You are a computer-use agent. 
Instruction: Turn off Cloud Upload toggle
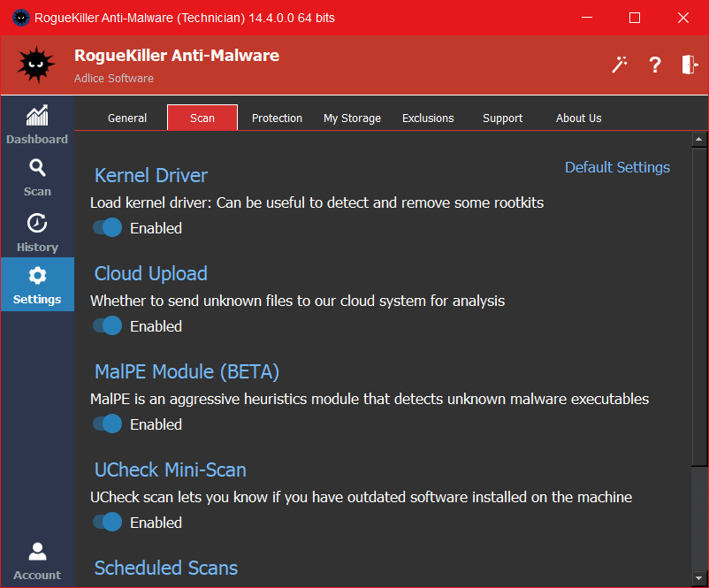(107, 325)
